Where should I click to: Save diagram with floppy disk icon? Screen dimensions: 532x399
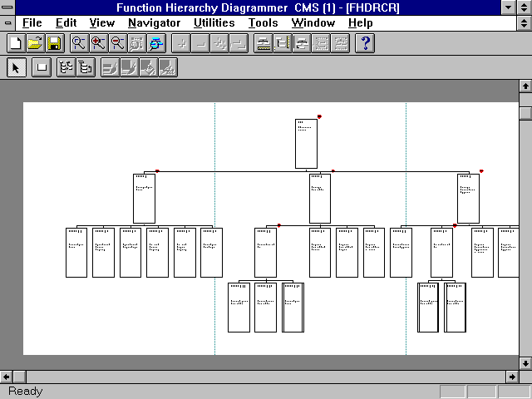[53, 43]
